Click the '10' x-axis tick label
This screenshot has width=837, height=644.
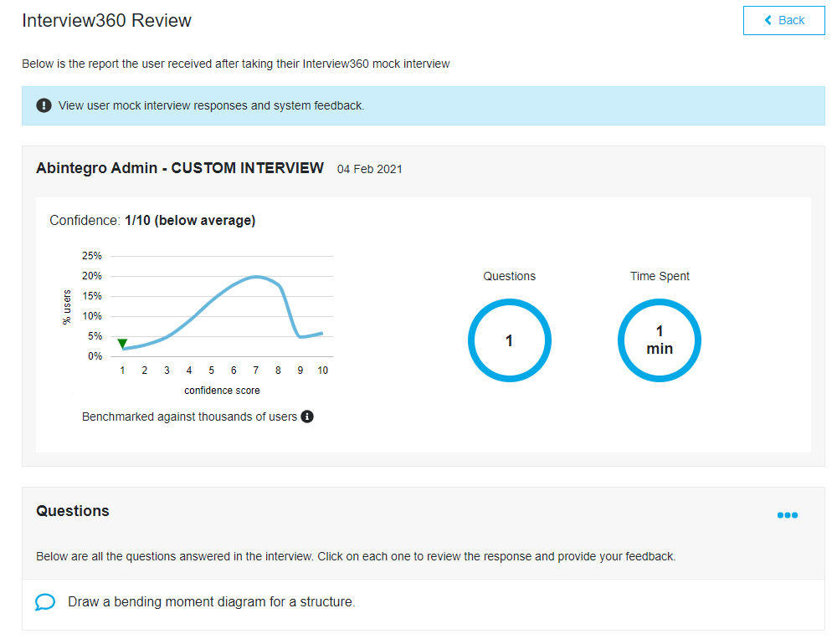(322, 371)
